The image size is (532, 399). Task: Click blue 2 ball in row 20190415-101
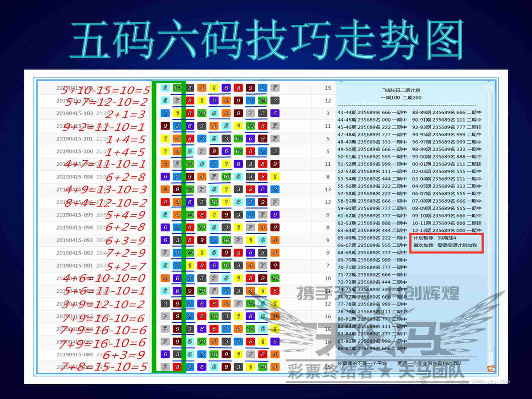pyautogui.click(x=202, y=139)
